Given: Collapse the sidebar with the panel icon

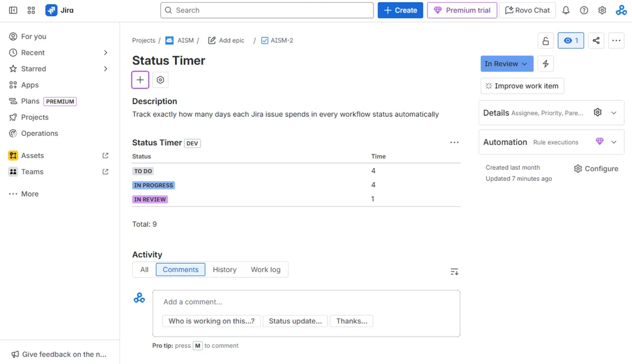Looking at the screenshot, I should click(x=13, y=10).
